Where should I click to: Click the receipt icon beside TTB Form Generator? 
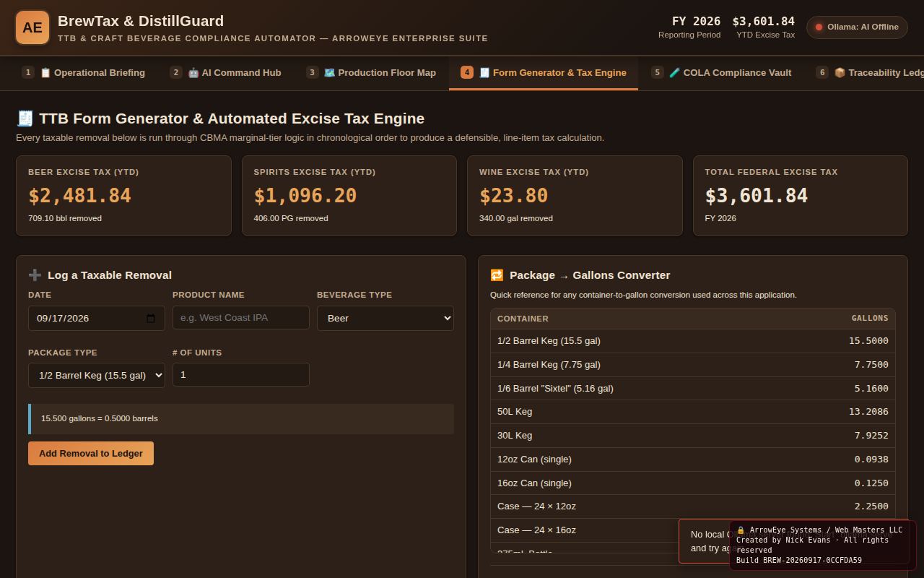[25, 118]
